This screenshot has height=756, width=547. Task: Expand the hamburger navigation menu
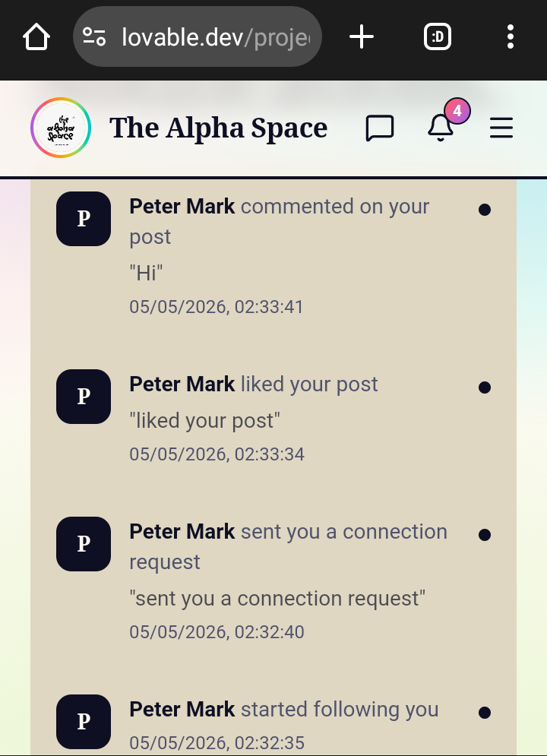[x=501, y=128]
